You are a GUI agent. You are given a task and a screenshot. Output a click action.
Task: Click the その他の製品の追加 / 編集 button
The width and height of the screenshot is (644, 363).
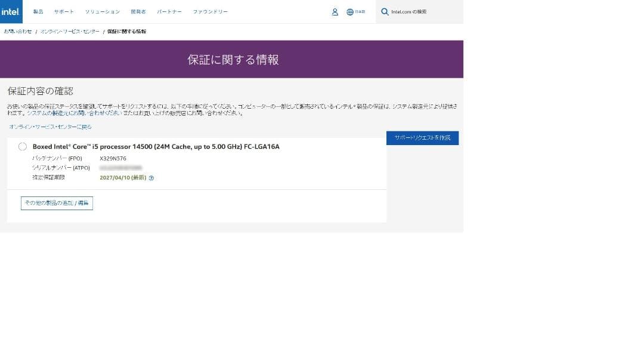click(x=57, y=204)
